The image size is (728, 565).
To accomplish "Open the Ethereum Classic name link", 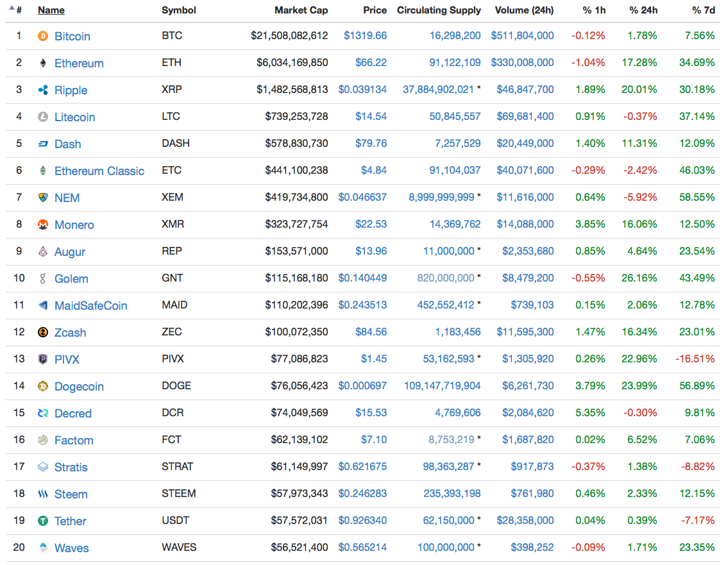I will coord(99,171).
